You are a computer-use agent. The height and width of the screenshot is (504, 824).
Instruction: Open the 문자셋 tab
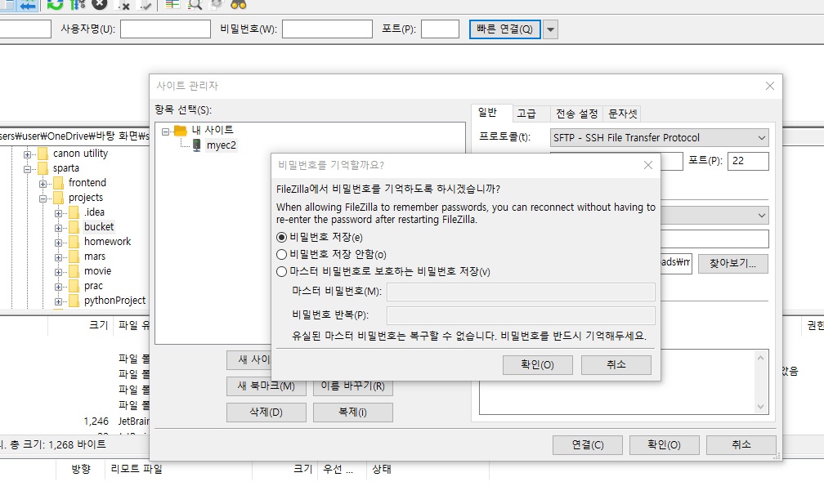(622, 114)
